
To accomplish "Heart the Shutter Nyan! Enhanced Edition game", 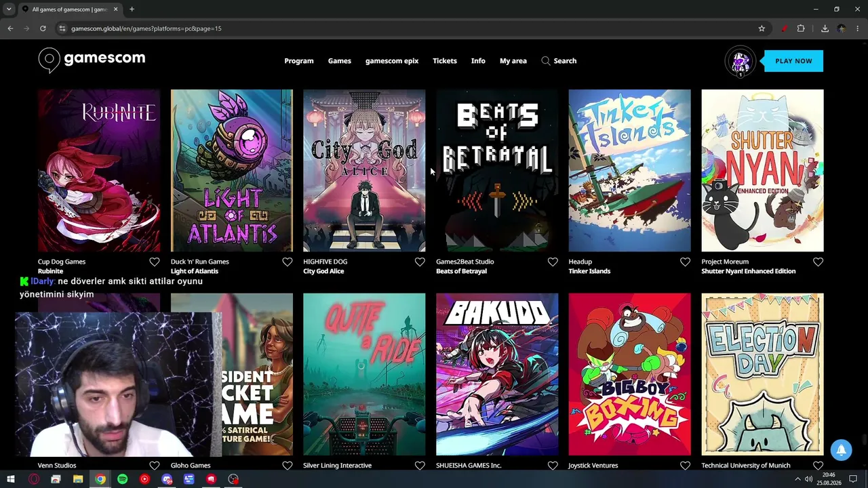I will click(818, 262).
